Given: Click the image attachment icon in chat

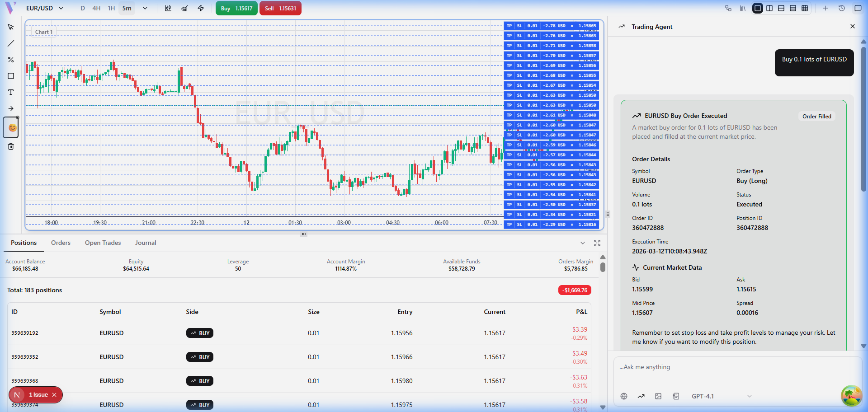Looking at the screenshot, I should [658, 396].
